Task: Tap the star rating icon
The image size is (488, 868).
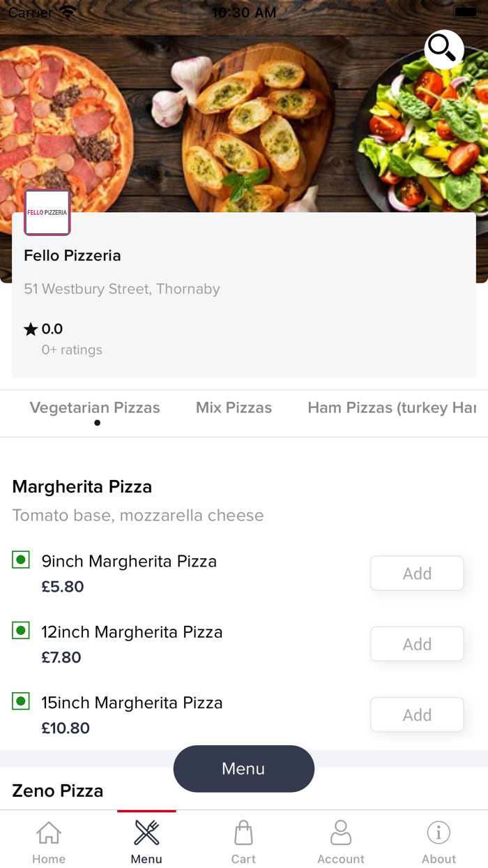Action: (29, 329)
